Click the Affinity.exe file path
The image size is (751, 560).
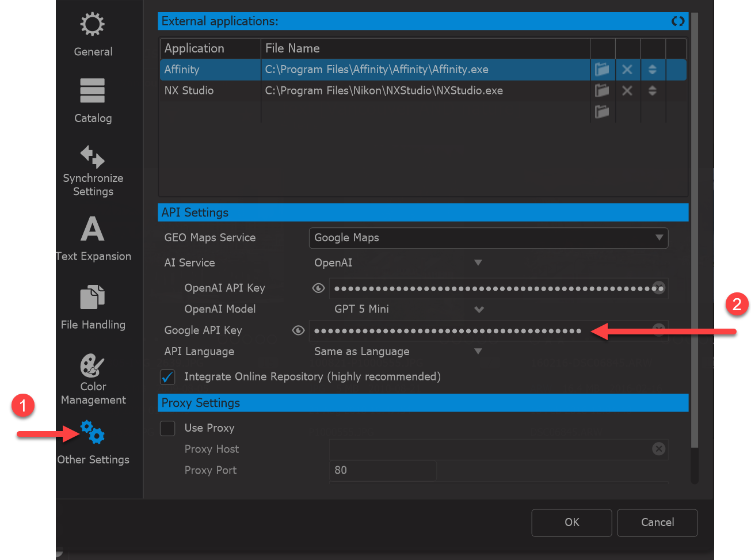pyautogui.click(x=376, y=70)
